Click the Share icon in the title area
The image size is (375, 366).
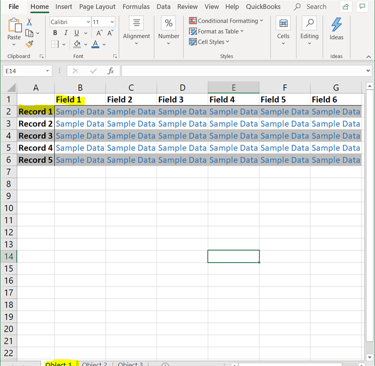point(346,6)
